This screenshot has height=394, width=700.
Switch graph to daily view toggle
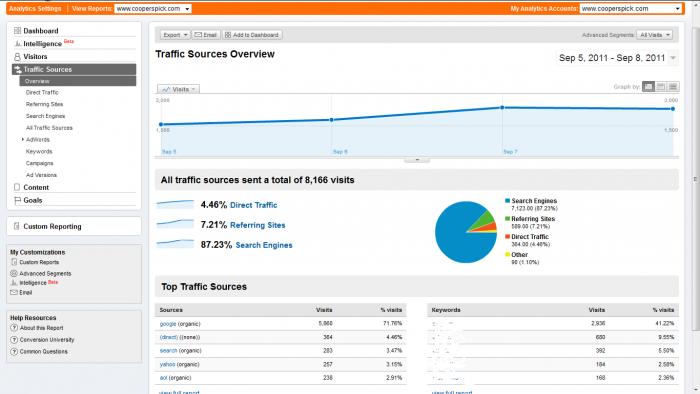coord(648,87)
